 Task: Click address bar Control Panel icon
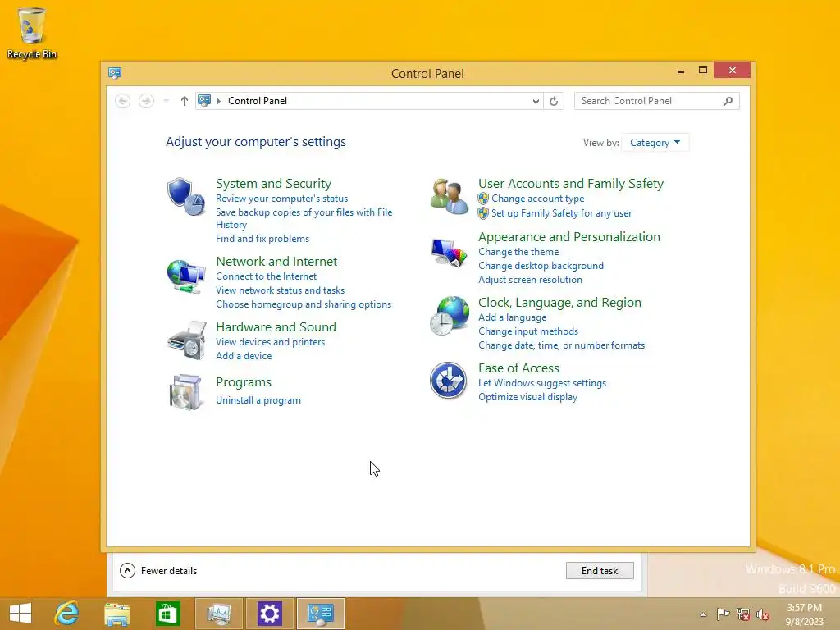(x=204, y=100)
